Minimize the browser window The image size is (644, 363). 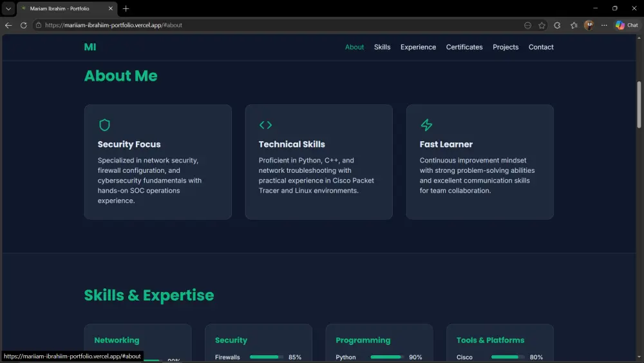coord(595,8)
